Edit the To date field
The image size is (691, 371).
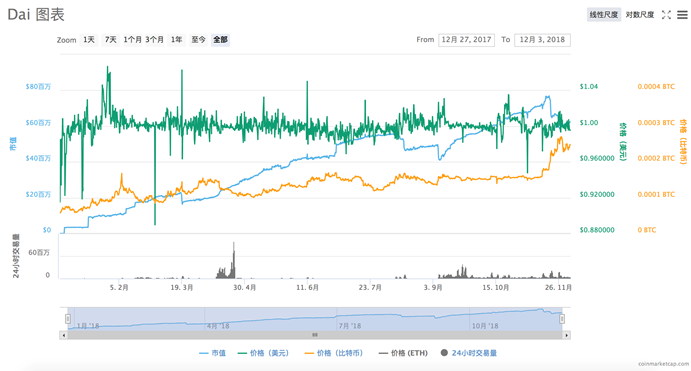542,40
